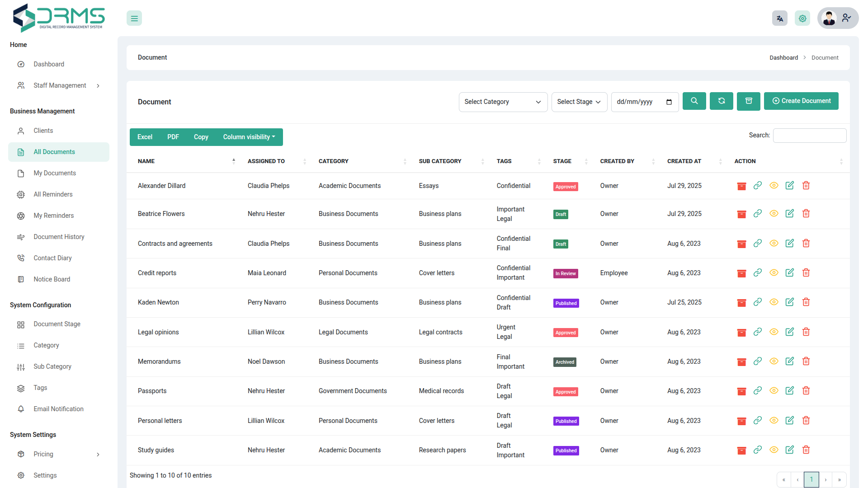
Task: Open My Documents in the sidebar
Action: [x=55, y=174]
